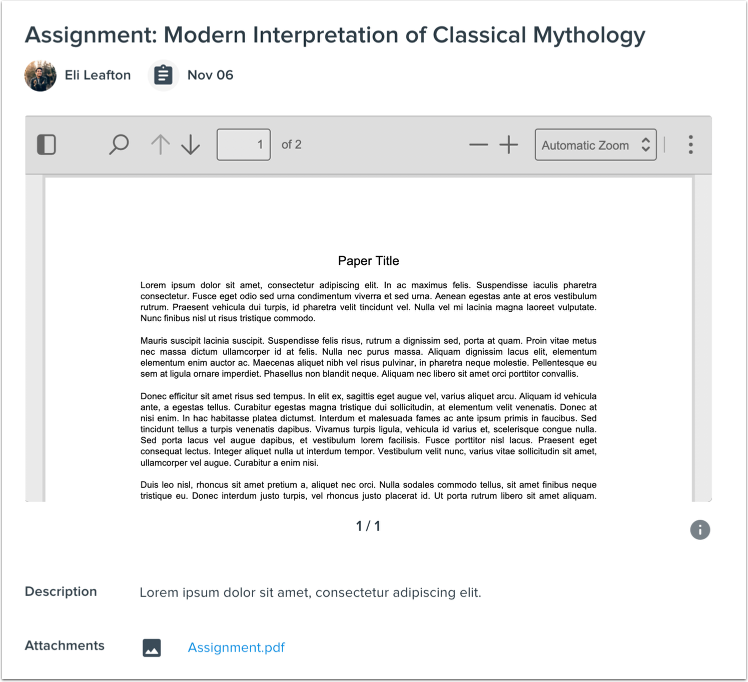Open the Assignment.pdf attachment link
Screen dimensions: 748x682
(236, 647)
